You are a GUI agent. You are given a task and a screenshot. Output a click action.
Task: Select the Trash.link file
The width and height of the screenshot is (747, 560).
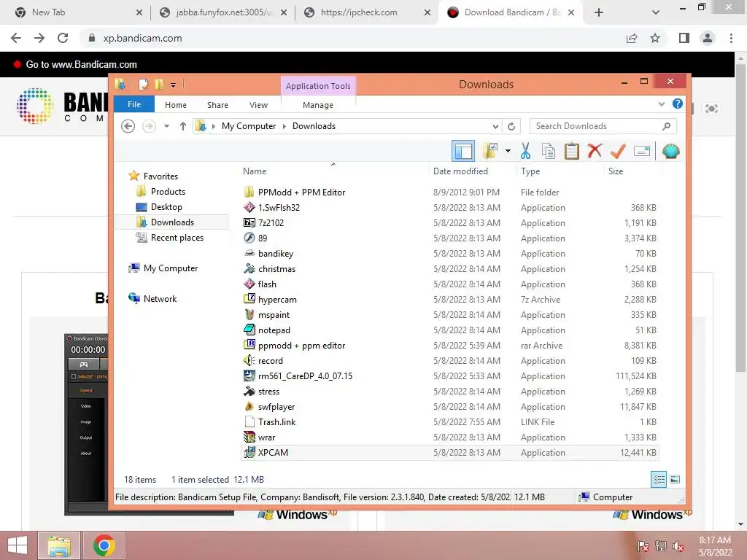[x=449, y=422]
